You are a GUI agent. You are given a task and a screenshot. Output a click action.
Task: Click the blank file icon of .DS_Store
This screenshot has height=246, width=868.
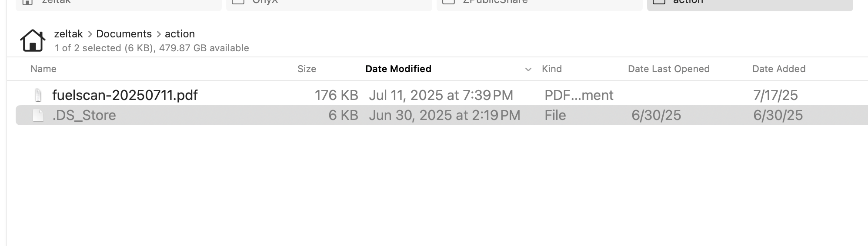pyautogui.click(x=38, y=115)
